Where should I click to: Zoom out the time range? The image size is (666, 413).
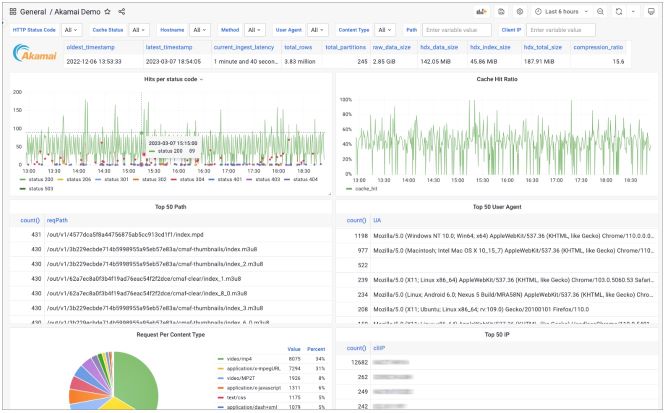tap(599, 11)
